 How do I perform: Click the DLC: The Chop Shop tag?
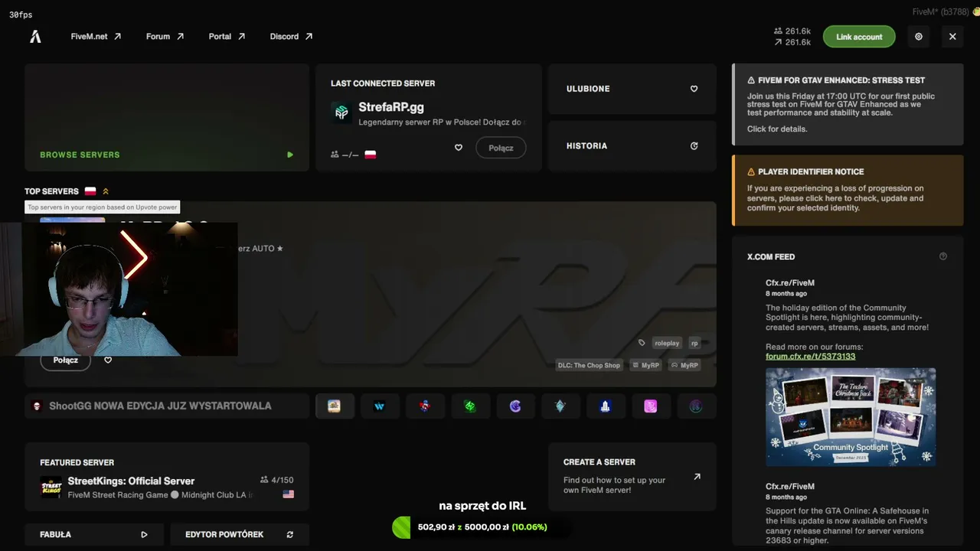pos(589,365)
